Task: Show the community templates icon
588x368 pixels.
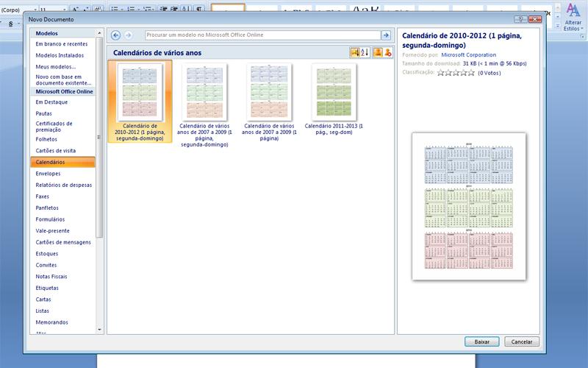Action: (x=387, y=52)
